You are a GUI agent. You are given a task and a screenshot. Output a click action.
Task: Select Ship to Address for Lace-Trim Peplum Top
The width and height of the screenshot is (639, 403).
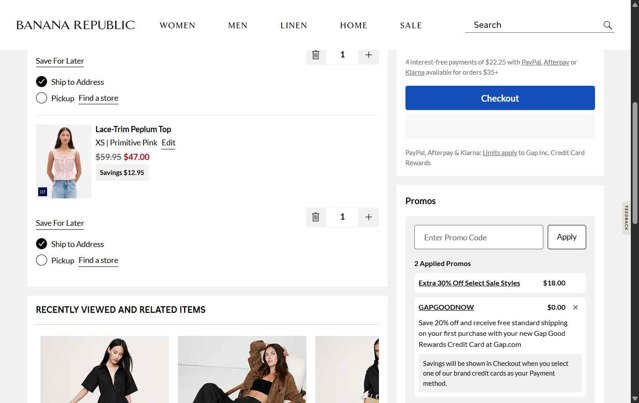[41, 244]
